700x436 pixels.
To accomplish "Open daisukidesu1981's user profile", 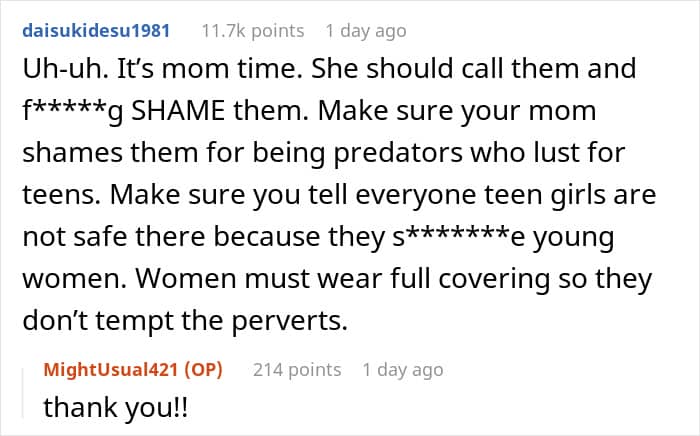I will [x=96, y=31].
